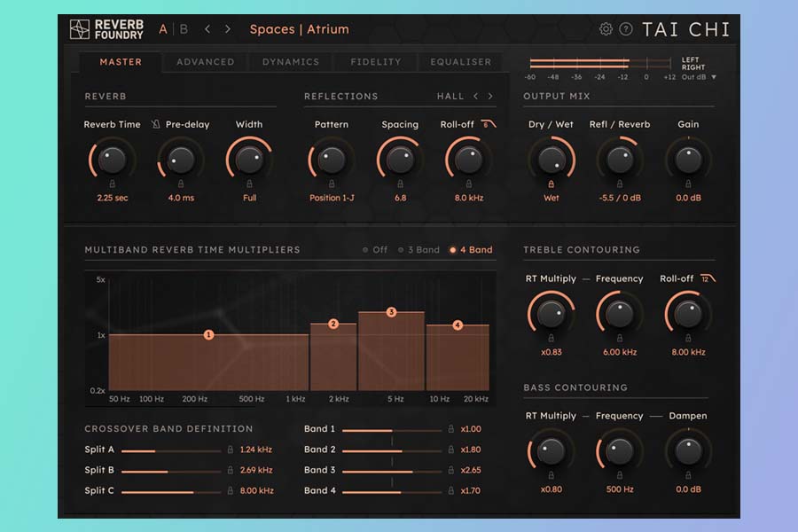Select the 4 Band multiband option
The height and width of the screenshot is (532, 798).
[x=471, y=250]
